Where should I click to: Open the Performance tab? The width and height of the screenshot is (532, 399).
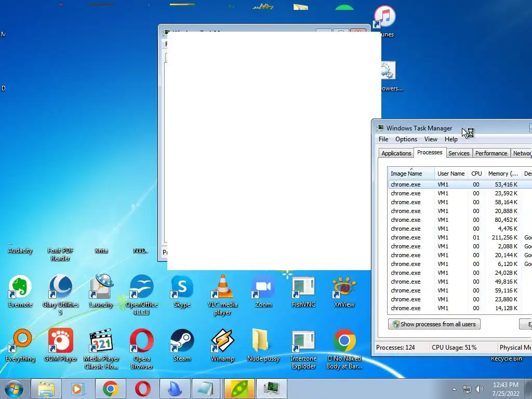pyautogui.click(x=491, y=153)
